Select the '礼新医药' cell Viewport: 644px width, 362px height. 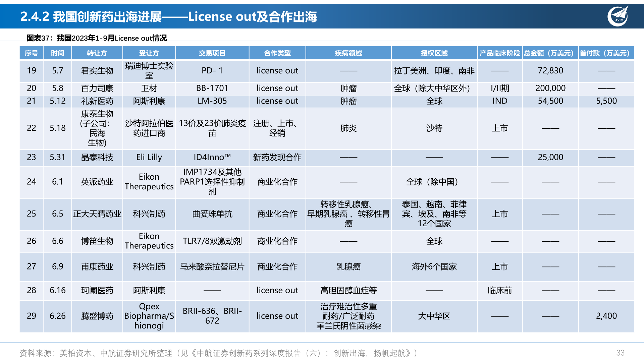click(x=97, y=101)
